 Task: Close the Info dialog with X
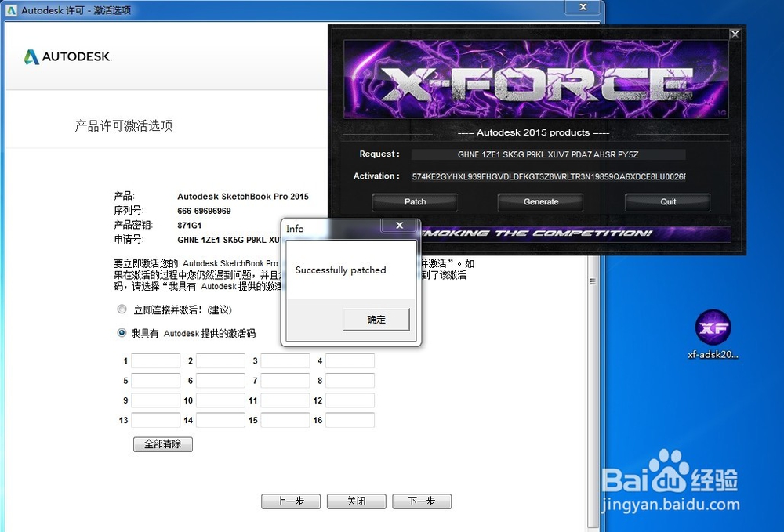pyautogui.click(x=399, y=226)
